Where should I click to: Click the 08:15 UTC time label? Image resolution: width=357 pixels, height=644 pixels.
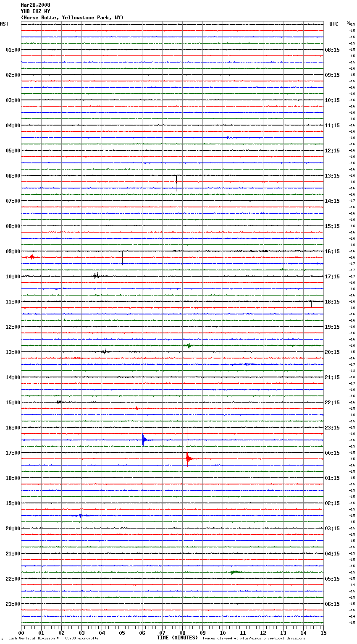tap(332, 50)
